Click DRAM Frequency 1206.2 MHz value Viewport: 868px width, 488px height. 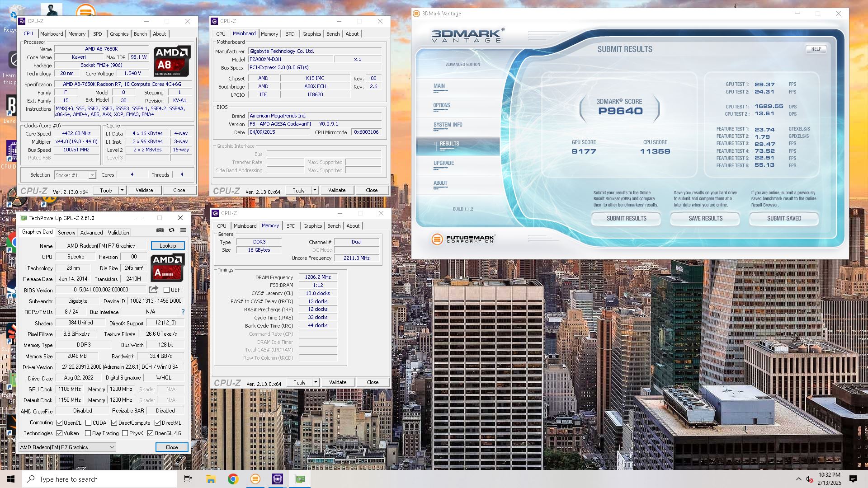pyautogui.click(x=318, y=277)
